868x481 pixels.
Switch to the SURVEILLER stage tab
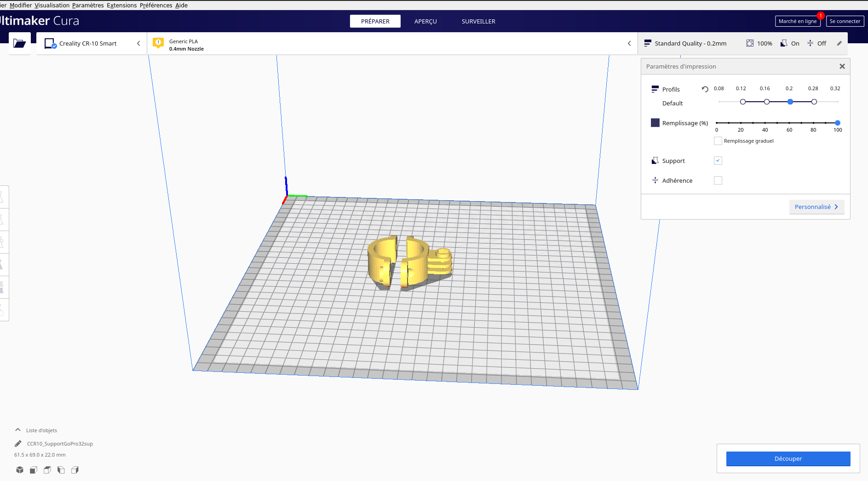click(478, 21)
